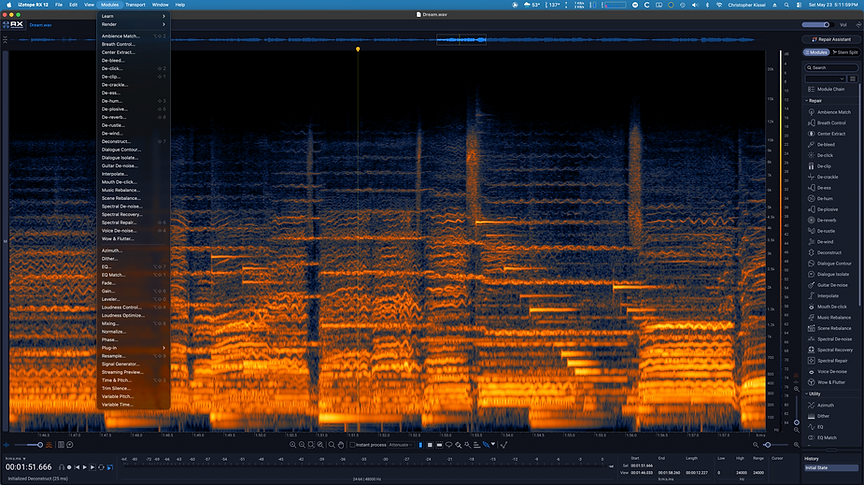Select the lasso selection tool

coord(449,445)
